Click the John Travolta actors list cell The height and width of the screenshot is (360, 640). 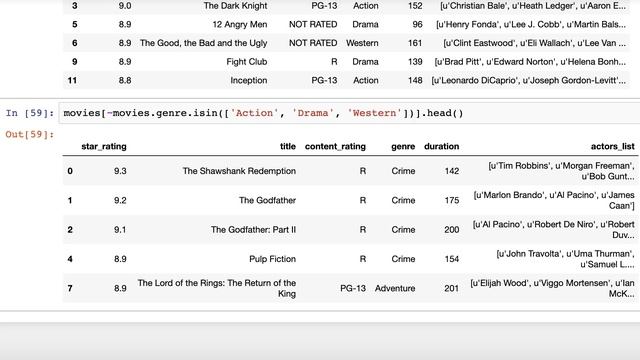pyautogui.click(x=565, y=259)
